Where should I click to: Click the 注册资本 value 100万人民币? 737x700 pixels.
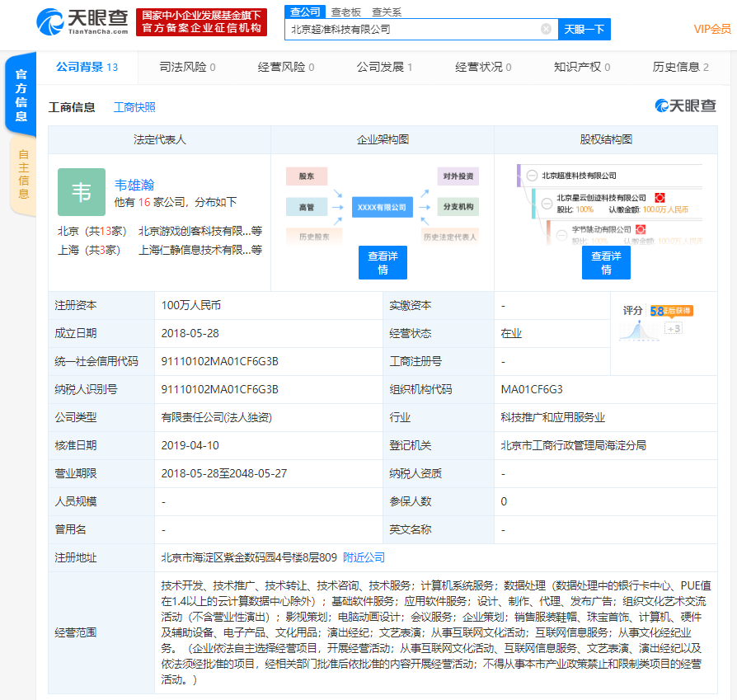click(x=190, y=306)
